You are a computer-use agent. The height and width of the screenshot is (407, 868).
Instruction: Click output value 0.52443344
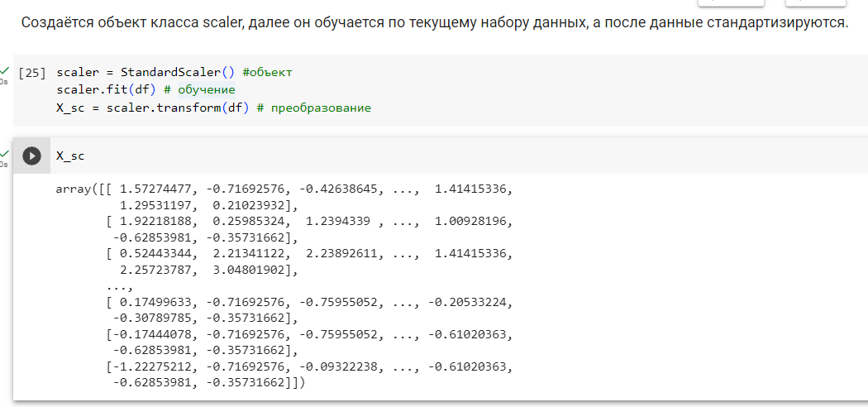click(x=155, y=254)
